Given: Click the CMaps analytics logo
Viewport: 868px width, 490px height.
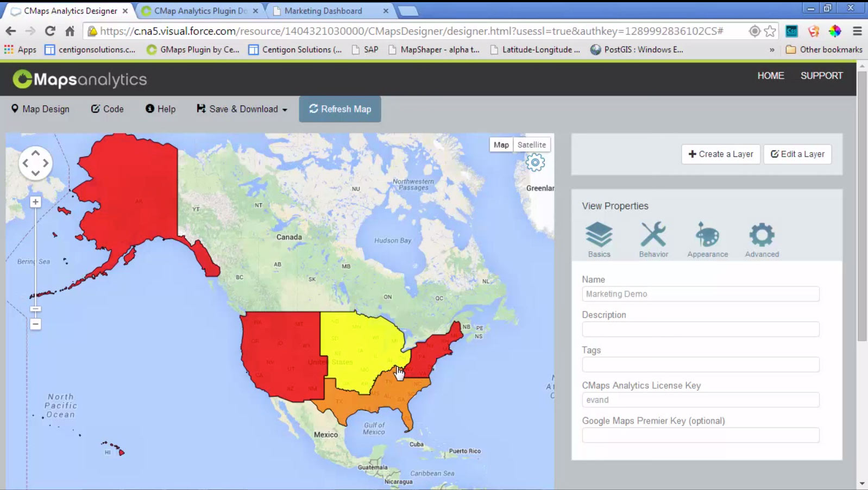Looking at the screenshot, I should click(80, 79).
